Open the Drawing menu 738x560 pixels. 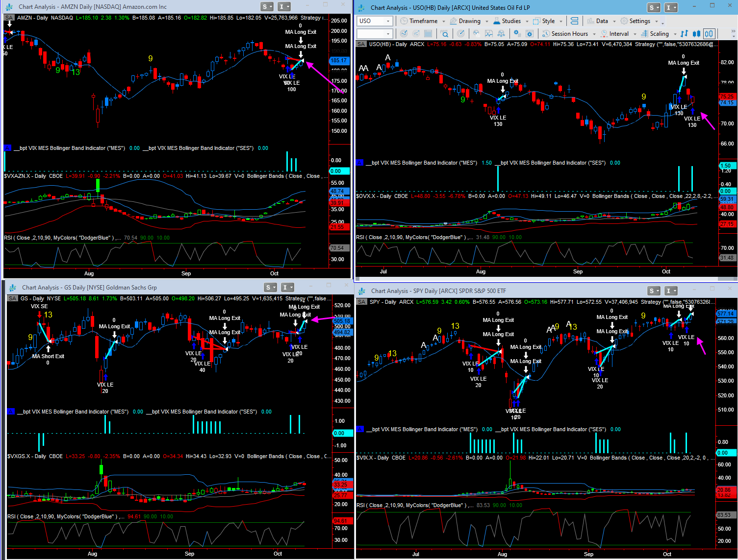point(469,21)
